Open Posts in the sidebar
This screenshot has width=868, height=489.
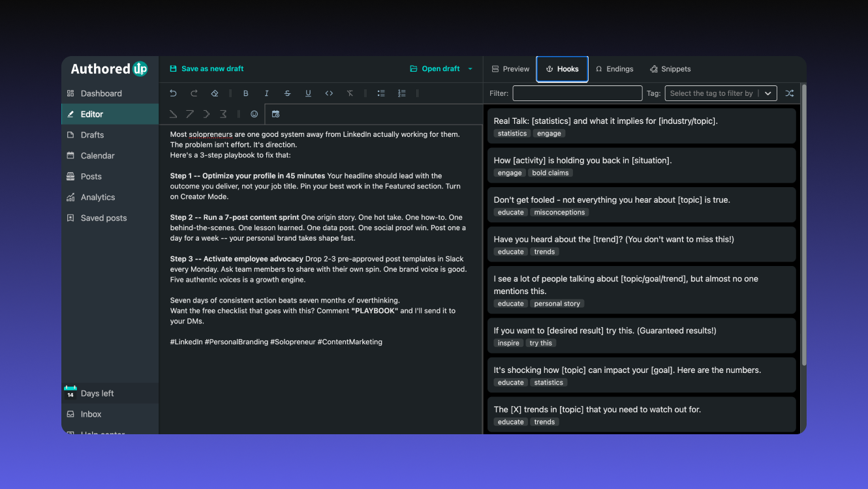coord(110,177)
